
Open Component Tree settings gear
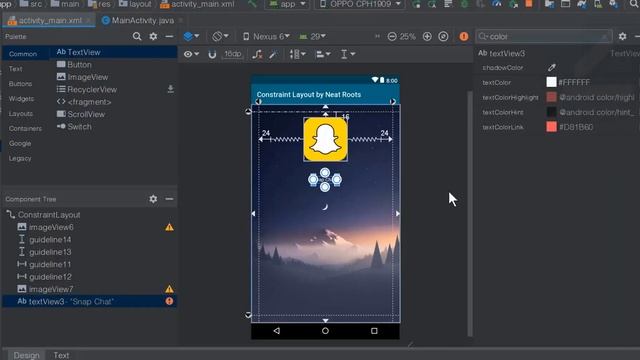click(153, 199)
